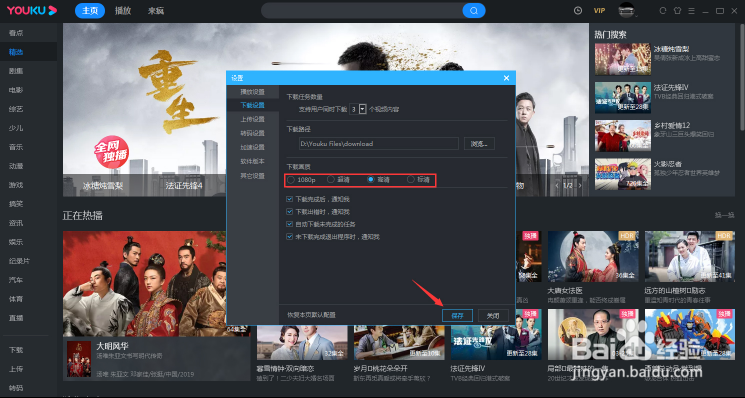Screen dimensions: 745x398
Task: Open 上传 in left sidebar
Action: (16, 369)
